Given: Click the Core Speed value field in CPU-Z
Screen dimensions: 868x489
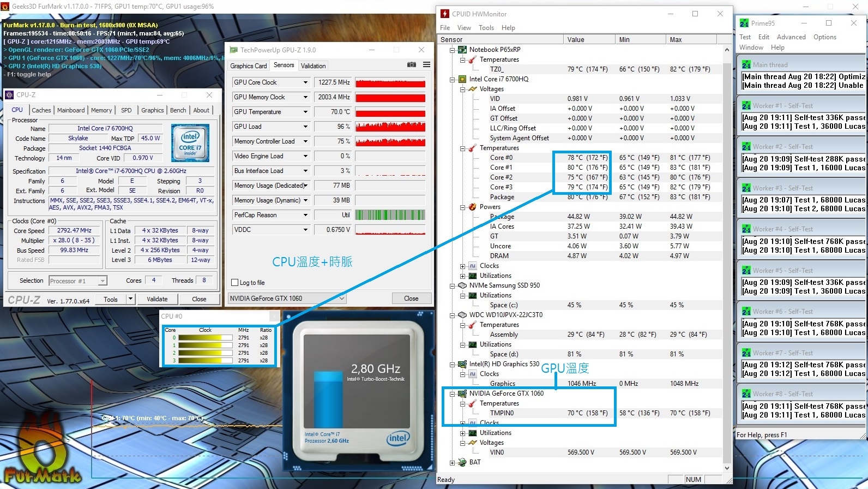Looking at the screenshot, I should [75, 231].
